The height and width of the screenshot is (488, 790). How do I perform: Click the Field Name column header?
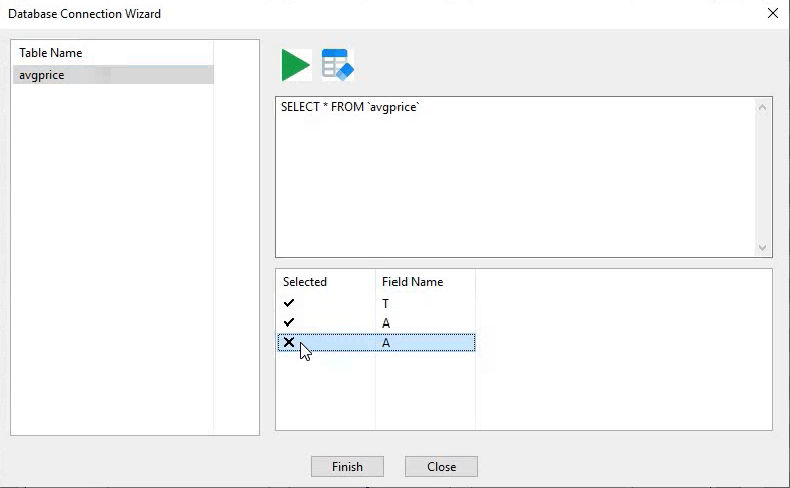coord(413,282)
